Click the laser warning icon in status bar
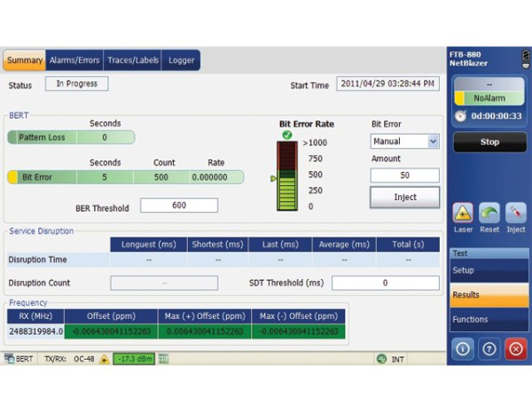 104,359
